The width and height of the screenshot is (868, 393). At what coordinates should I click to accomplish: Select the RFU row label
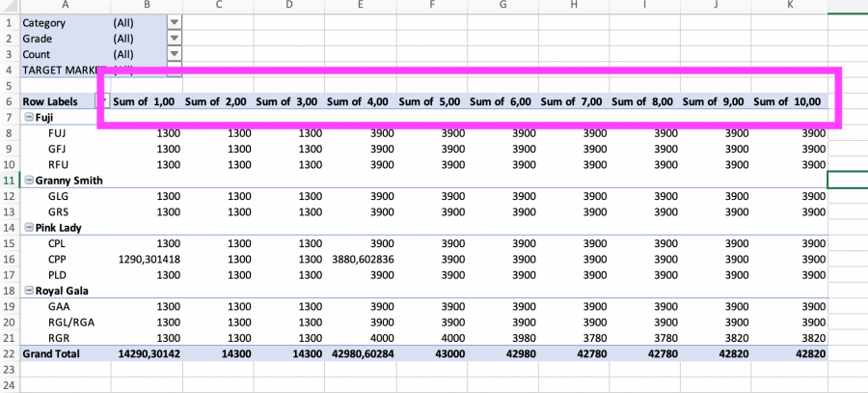pyautogui.click(x=58, y=164)
